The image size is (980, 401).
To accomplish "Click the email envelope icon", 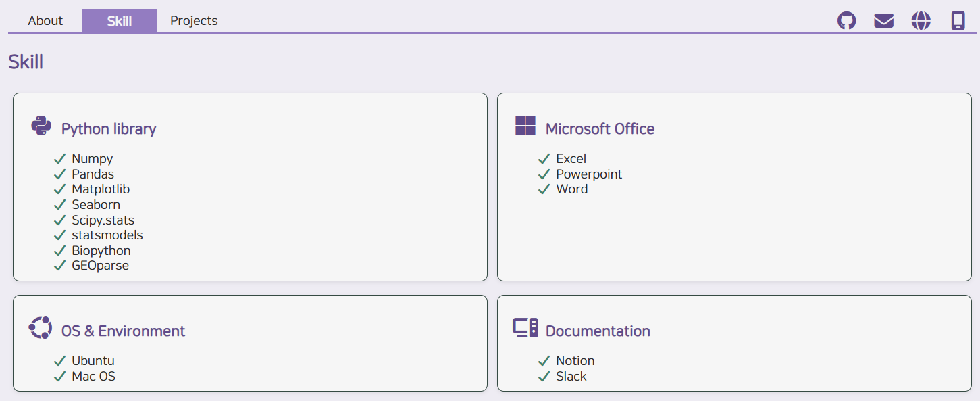I will (883, 21).
